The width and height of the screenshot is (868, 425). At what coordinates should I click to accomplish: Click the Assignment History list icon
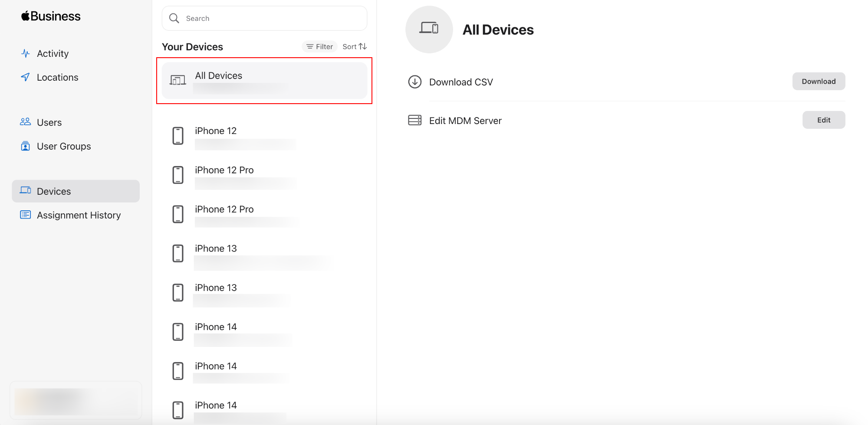(26, 215)
